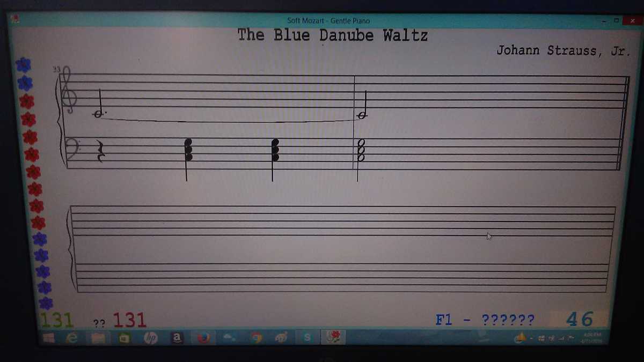Click the measure number 33
The image size is (644, 362).
coord(56,69)
